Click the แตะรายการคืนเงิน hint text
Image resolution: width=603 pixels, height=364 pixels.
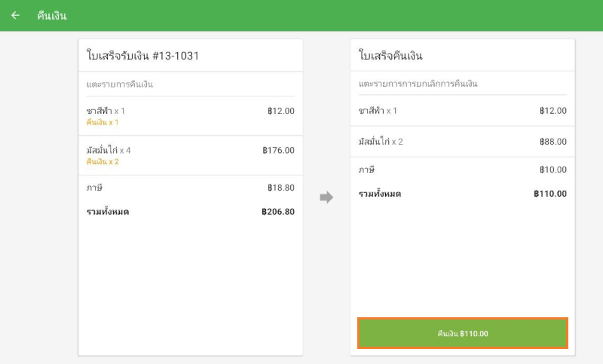(120, 84)
